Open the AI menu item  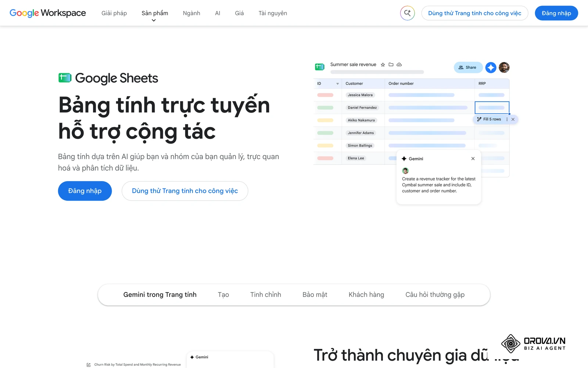pyautogui.click(x=218, y=13)
